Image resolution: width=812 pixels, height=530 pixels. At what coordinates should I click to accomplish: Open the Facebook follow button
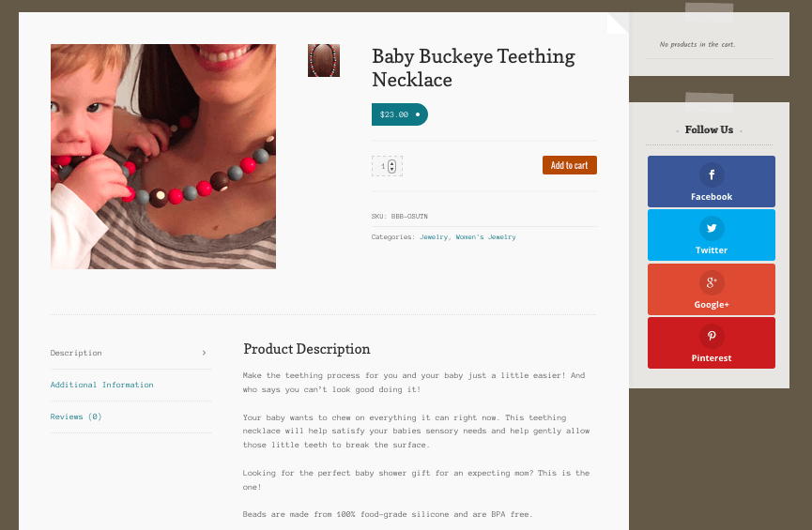pos(711,181)
